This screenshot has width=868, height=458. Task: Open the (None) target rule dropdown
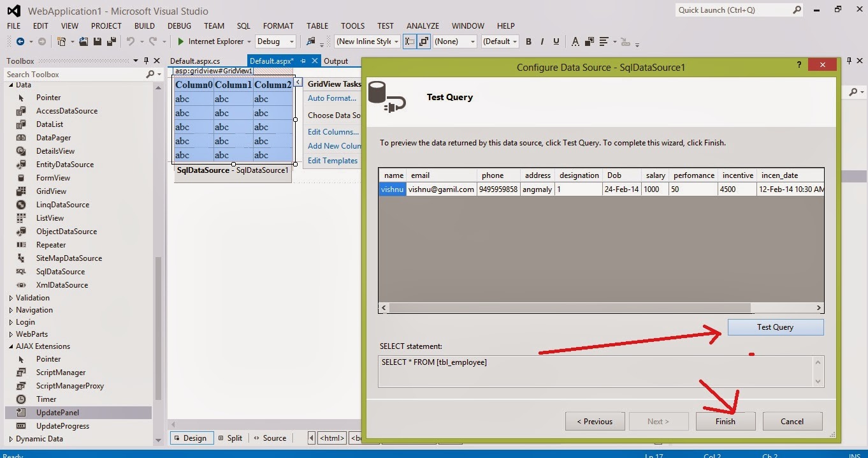[x=454, y=41]
